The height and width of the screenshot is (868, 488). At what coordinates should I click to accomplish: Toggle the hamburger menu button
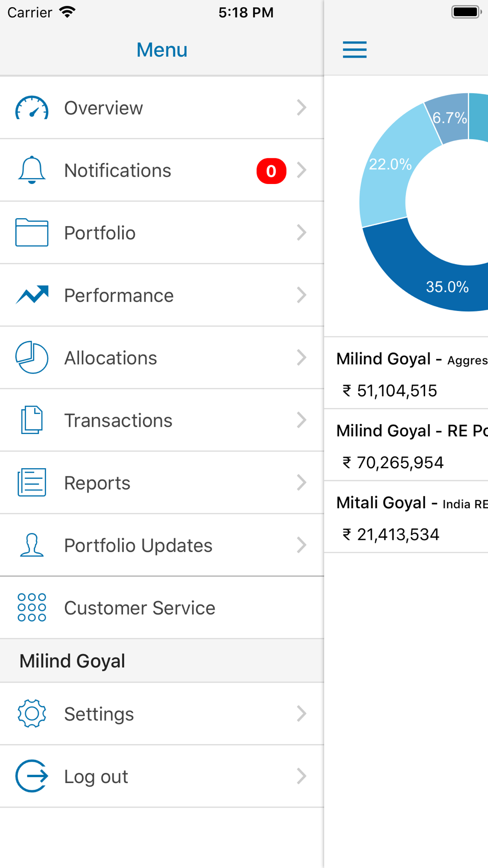pyautogui.click(x=355, y=50)
